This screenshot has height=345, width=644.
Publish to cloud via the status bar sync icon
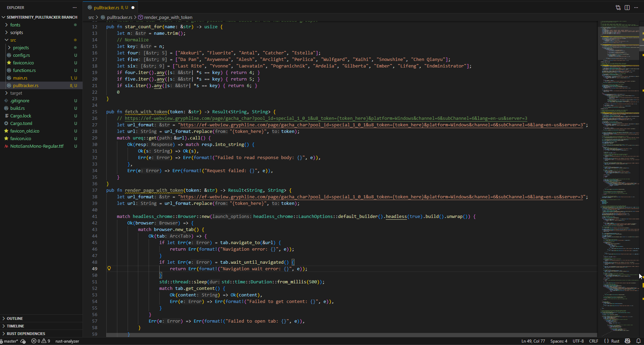click(23, 341)
